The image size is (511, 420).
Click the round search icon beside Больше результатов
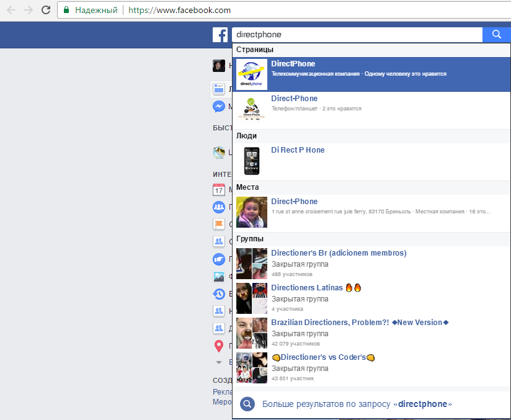[247, 404]
